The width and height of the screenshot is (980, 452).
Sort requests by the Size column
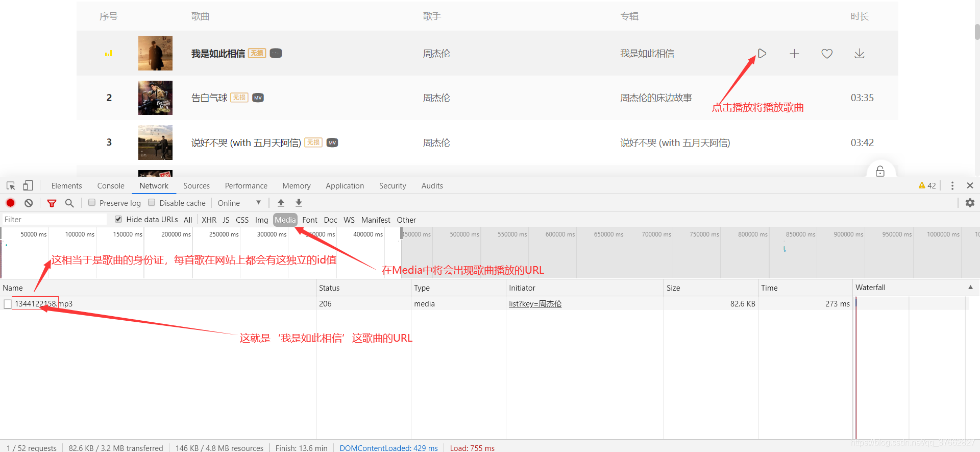click(710, 288)
